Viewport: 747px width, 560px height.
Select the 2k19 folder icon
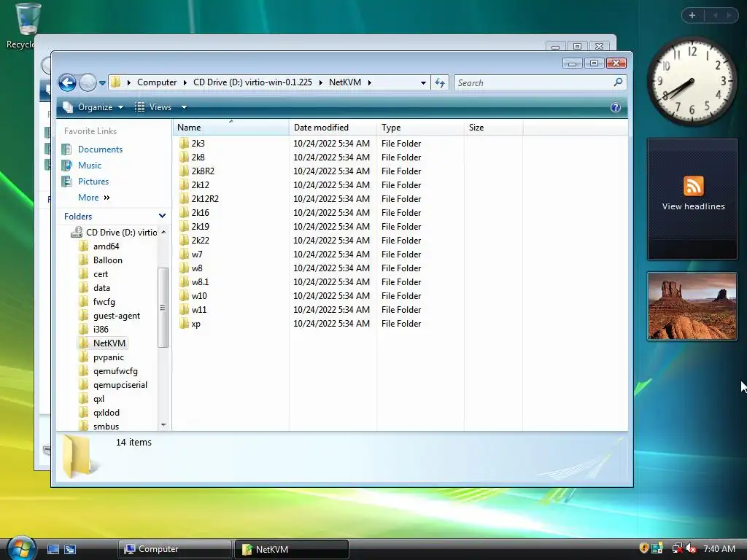point(185,226)
